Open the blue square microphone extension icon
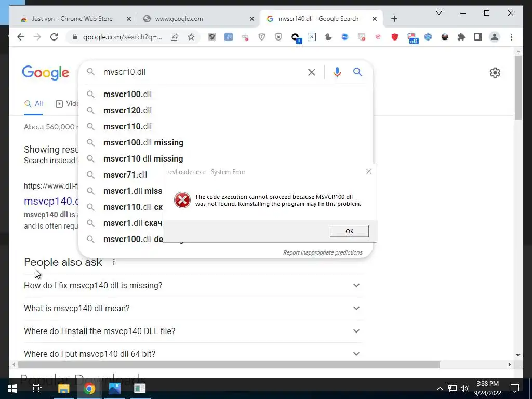The height and width of the screenshot is (399, 532). (x=229, y=37)
